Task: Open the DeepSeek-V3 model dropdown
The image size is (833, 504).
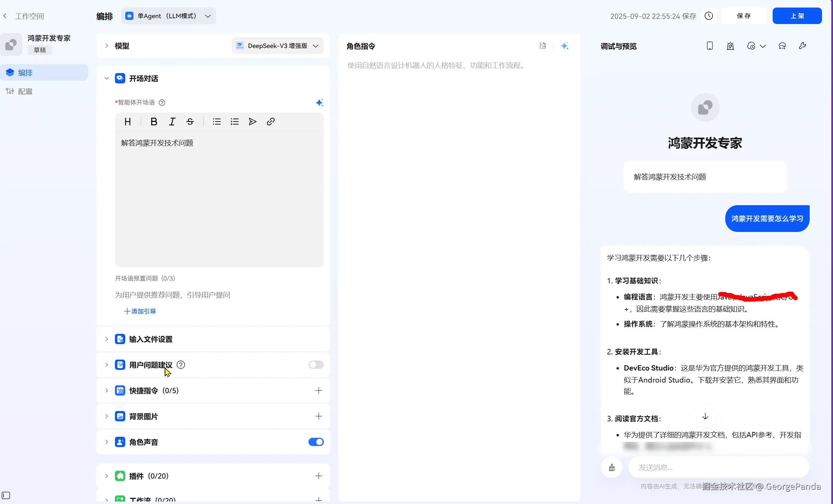Action: point(277,46)
